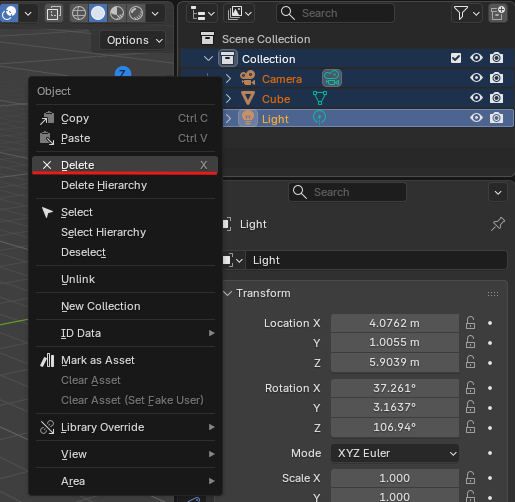Switch to wireframe viewport shading

(79, 13)
